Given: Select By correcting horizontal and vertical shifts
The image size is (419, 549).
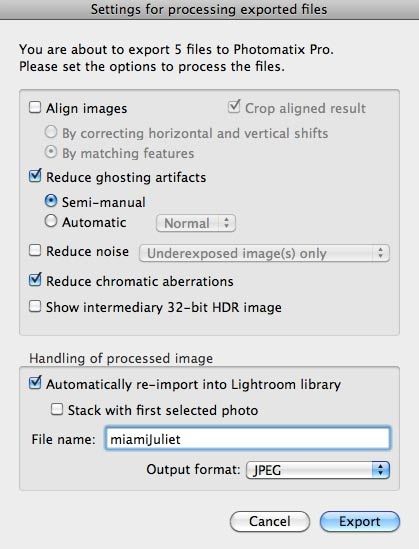Looking at the screenshot, I should click(x=51, y=132).
